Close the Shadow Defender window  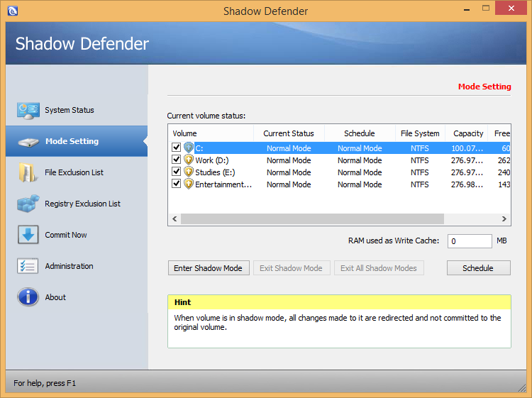tap(511, 8)
